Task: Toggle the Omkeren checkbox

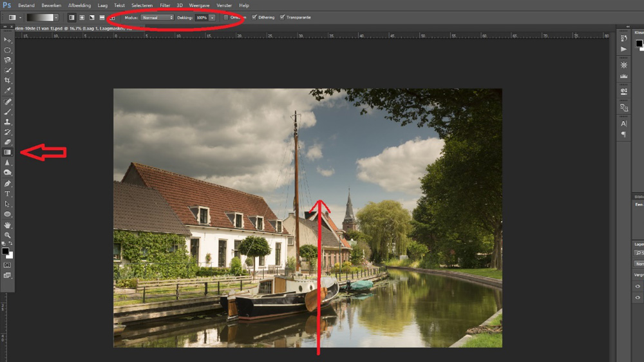Action: pyautogui.click(x=226, y=17)
